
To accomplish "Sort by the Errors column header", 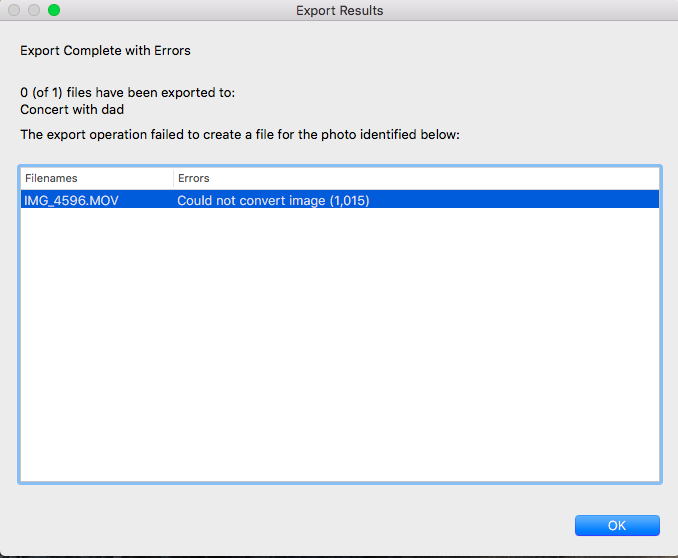I will pyautogui.click(x=193, y=178).
